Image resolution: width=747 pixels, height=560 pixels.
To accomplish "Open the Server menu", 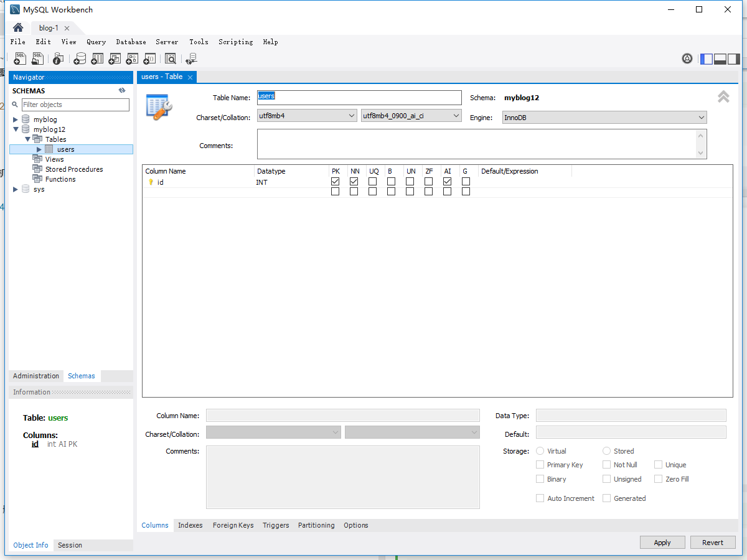I will point(167,42).
